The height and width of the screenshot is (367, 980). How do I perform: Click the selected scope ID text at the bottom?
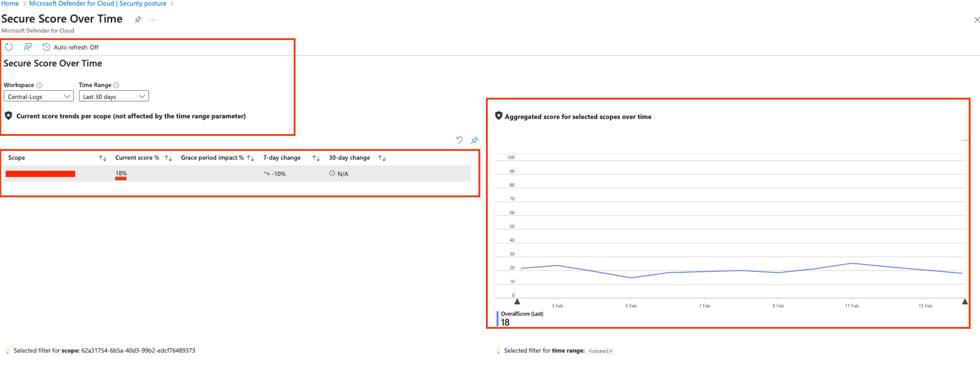[138, 351]
